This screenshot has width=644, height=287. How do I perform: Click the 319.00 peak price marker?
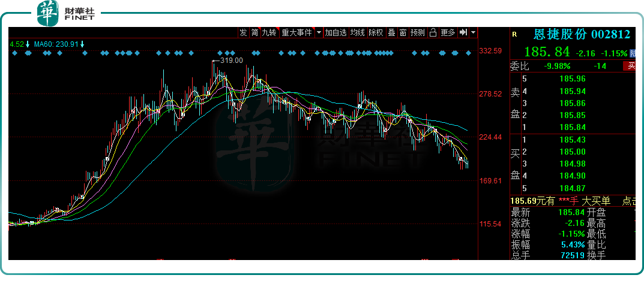[232, 61]
